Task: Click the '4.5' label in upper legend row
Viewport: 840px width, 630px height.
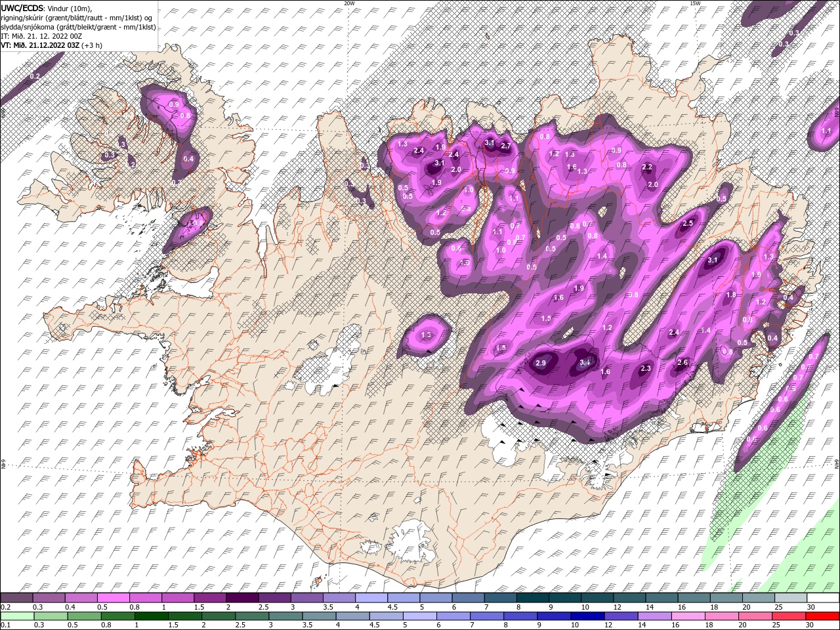Action: pos(392,607)
